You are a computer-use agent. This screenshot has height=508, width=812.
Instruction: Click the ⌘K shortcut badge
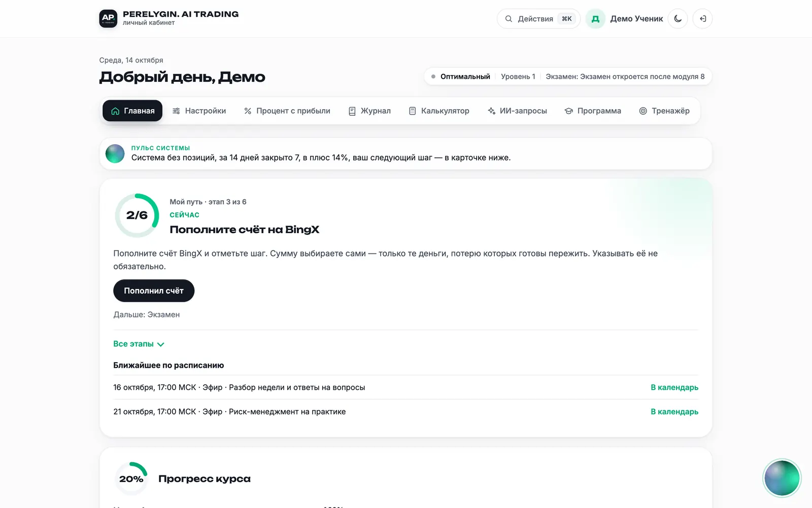click(567, 19)
